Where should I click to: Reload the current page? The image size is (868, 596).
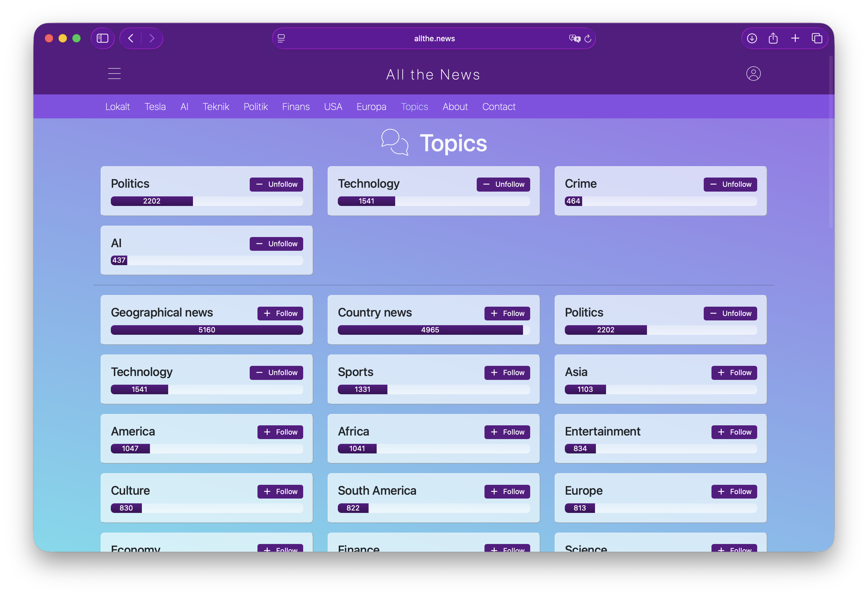588,38
